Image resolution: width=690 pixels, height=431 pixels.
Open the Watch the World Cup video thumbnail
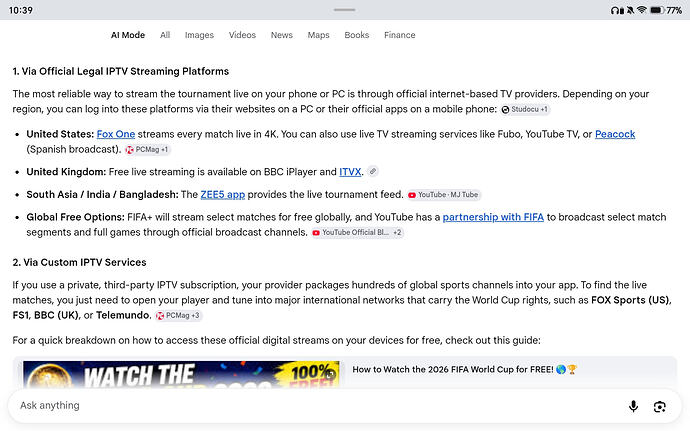tap(181, 375)
